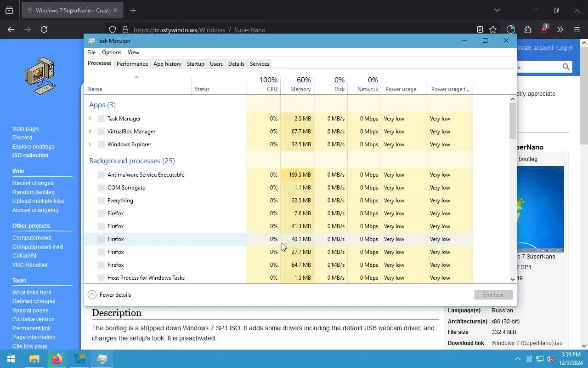Viewport: 588px width, 368px height.
Task: Open File Explorer from the taskbar
Action: [34, 359]
